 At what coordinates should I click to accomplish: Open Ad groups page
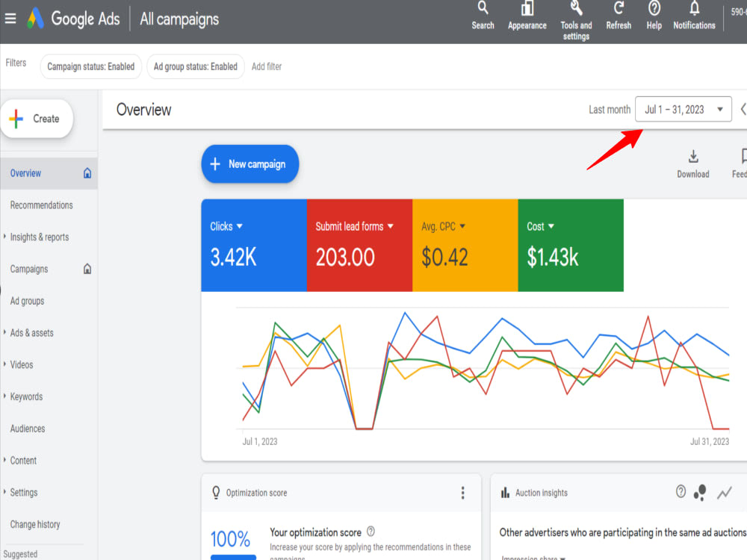tap(27, 300)
